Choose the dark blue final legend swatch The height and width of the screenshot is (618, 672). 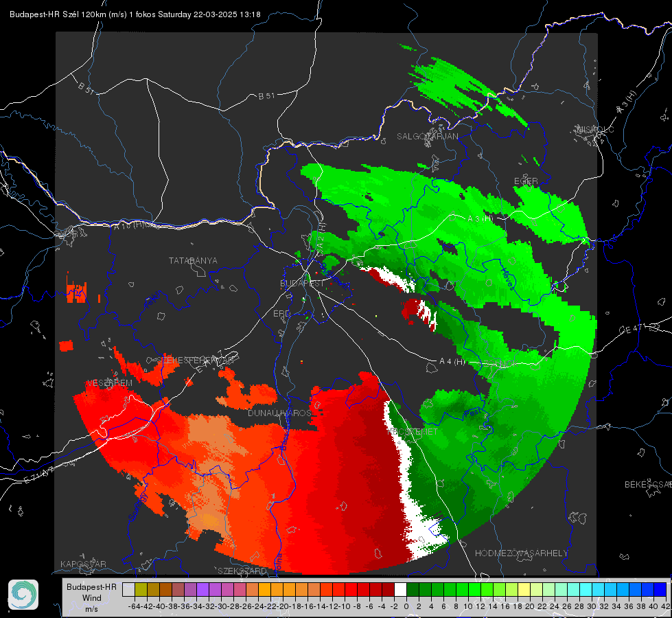(x=660, y=590)
